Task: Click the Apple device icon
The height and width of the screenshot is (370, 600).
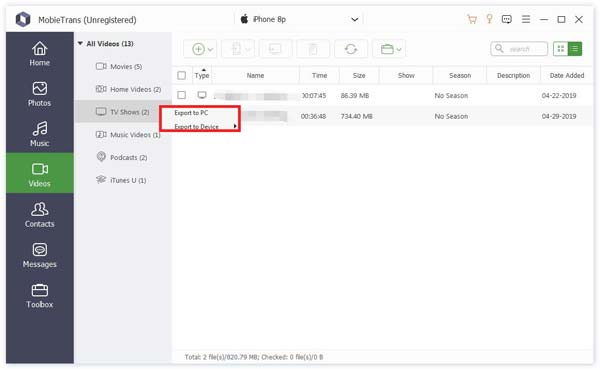Action: pyautogui.click(x=244, y=19)
